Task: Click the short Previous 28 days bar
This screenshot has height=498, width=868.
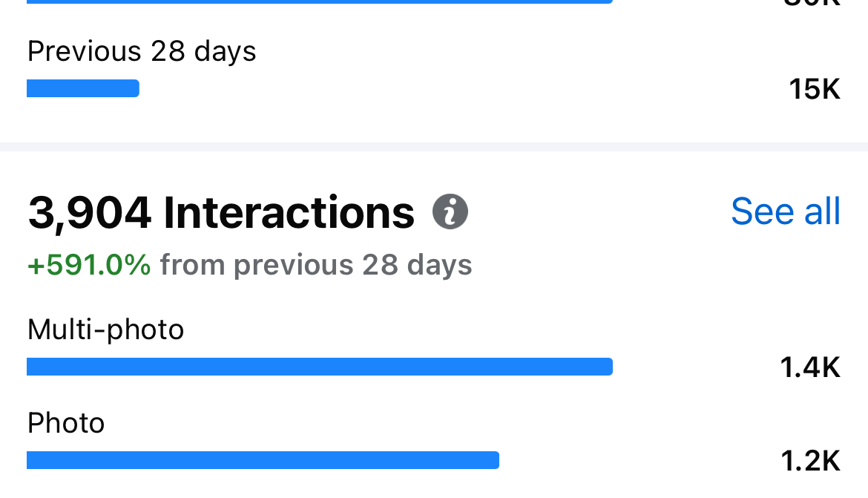Action: [83, 88]
